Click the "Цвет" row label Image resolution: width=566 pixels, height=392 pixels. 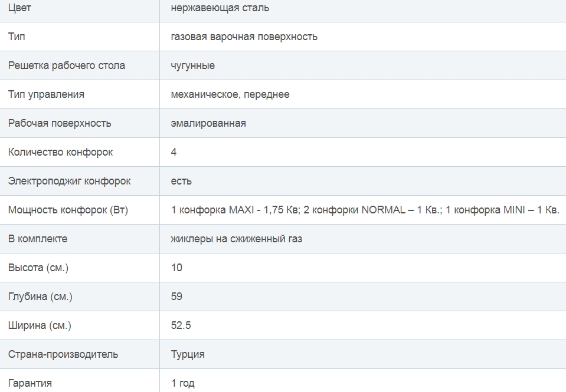tap(19, 8)
